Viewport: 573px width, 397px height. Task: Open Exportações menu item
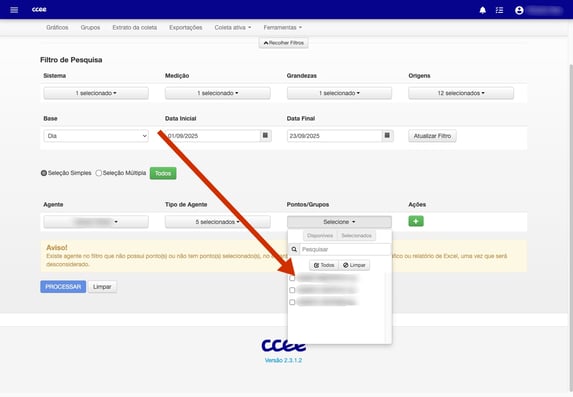tap(186, 27)
